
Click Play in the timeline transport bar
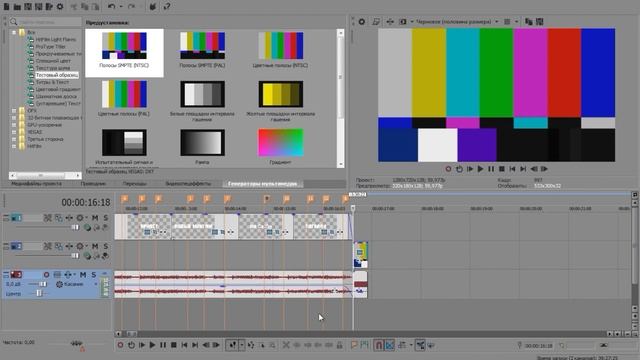point(152,345)
